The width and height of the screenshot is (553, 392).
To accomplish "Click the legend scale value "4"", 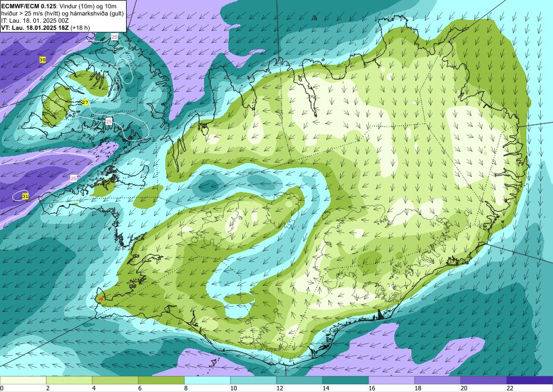I will click(94, 388).
